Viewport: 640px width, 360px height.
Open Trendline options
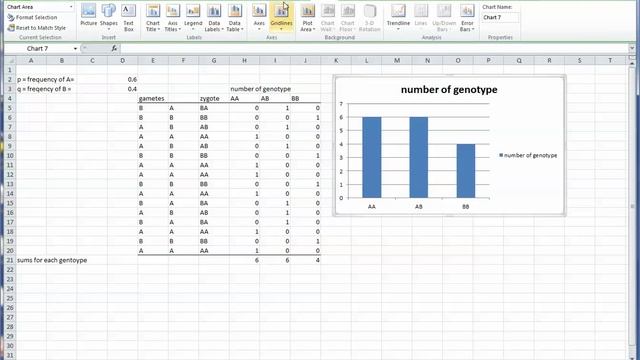pyautogui.click(x=398, y=18)
